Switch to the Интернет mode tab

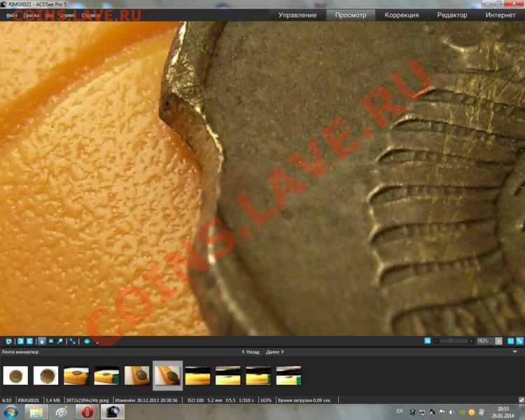tap(500, 15)
